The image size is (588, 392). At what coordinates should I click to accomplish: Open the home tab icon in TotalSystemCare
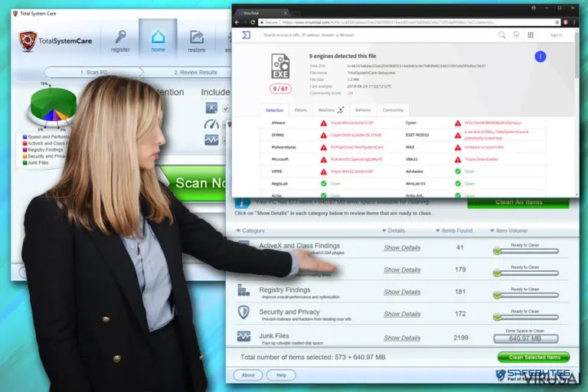click(158, 37)
